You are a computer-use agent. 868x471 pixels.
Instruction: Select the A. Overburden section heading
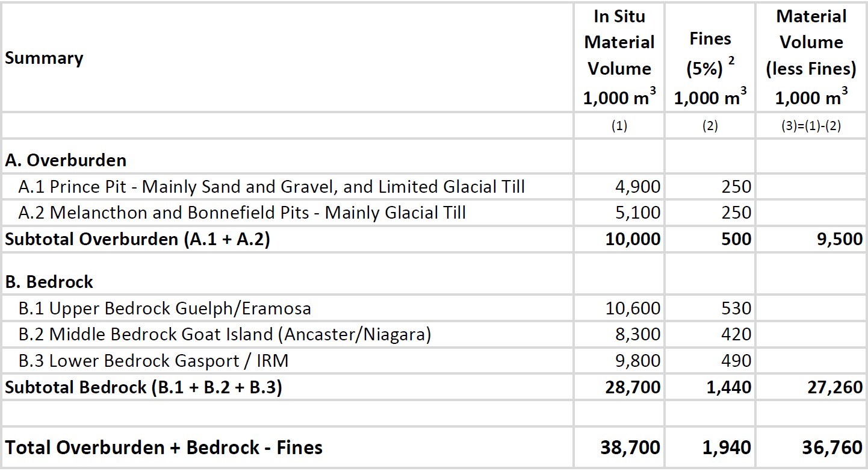coord(66,160)
